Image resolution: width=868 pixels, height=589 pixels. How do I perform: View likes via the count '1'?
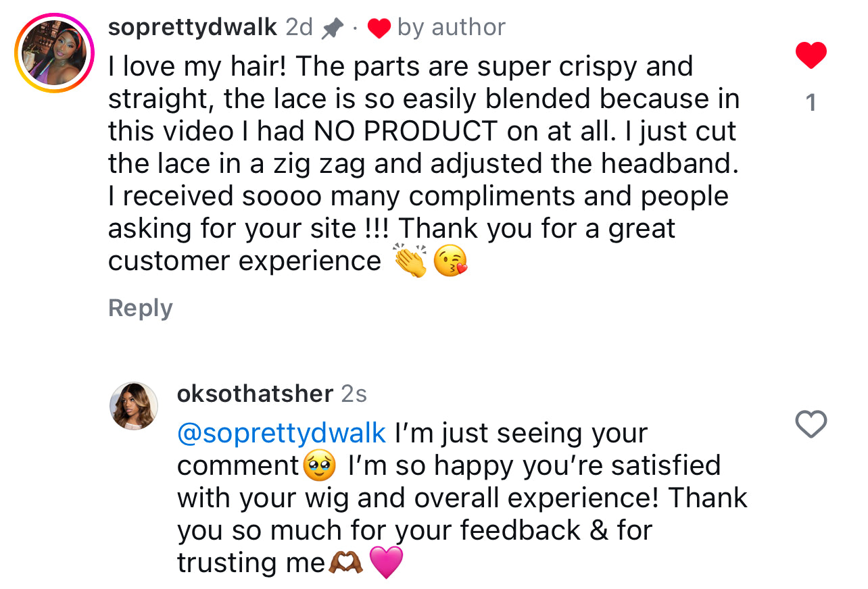point(811,103)
